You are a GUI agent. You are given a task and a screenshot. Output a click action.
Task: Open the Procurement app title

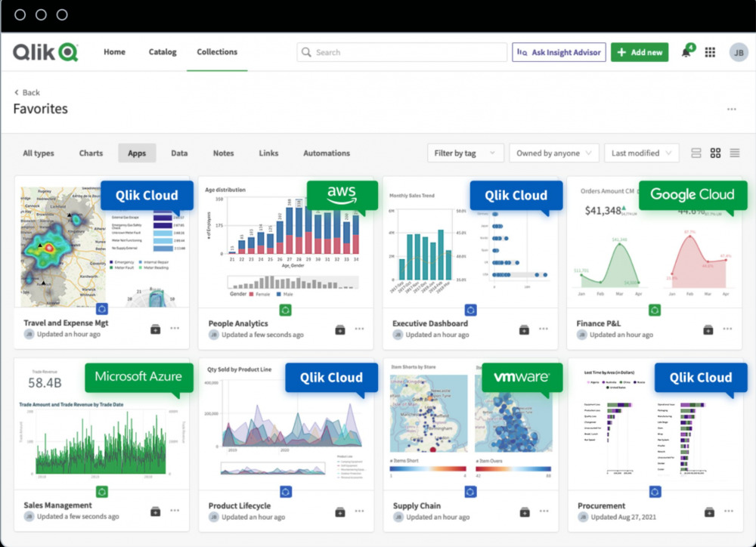click(x=601, y=505)
